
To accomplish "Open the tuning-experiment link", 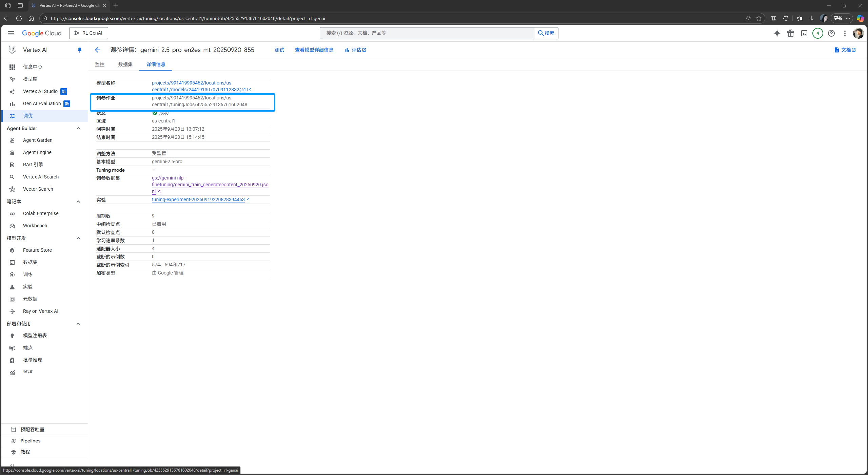I will [200, 199].
